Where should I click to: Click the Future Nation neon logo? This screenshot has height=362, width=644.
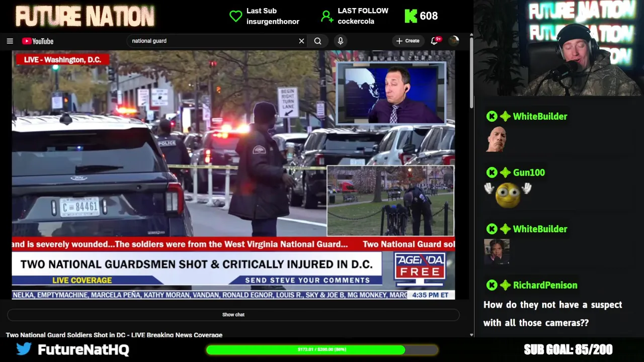(85, 16)
